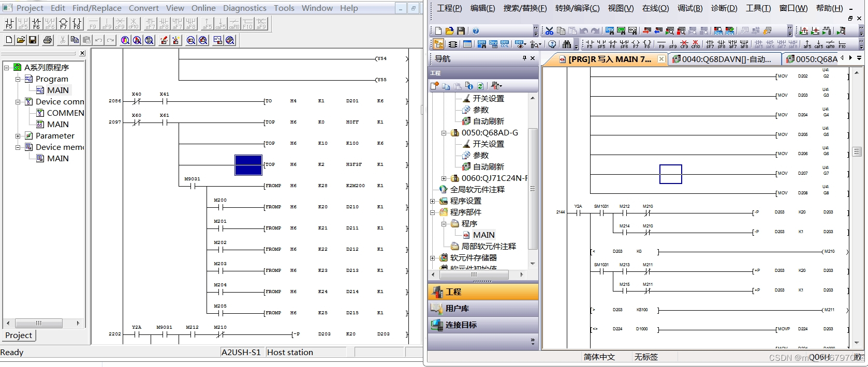Select the sF7 rising pulse tool in right window
868x367 pixels.
pyautogui.click(x=710, y=44)
